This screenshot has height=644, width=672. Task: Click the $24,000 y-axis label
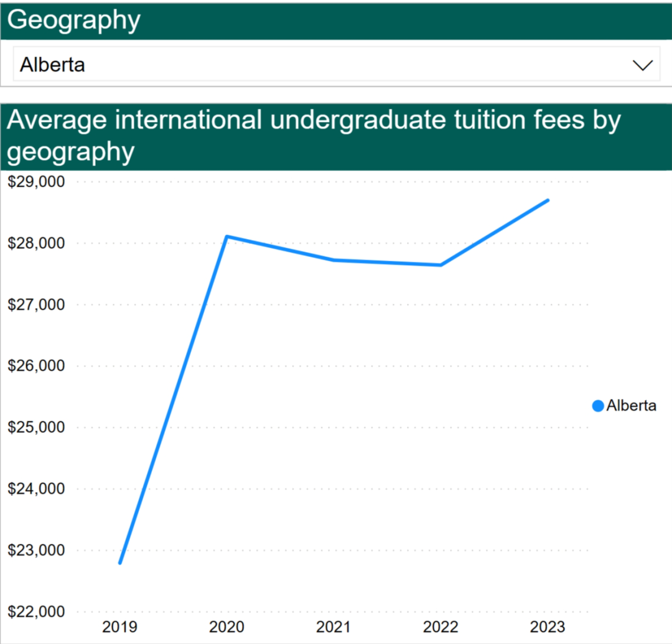tap(37, 489)
